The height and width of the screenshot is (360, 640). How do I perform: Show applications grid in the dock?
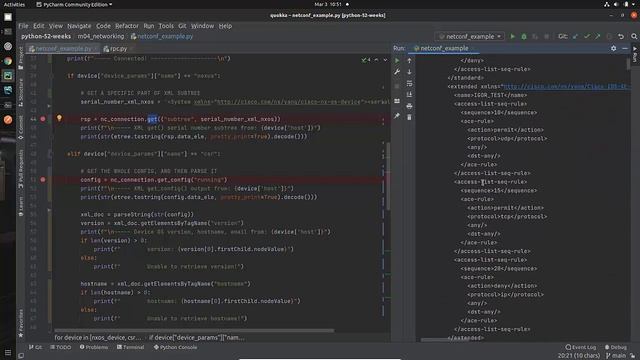(8, 353)
